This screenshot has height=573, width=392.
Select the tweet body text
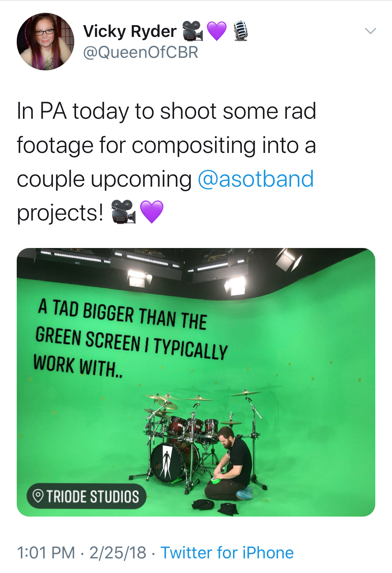click(167, 162)
